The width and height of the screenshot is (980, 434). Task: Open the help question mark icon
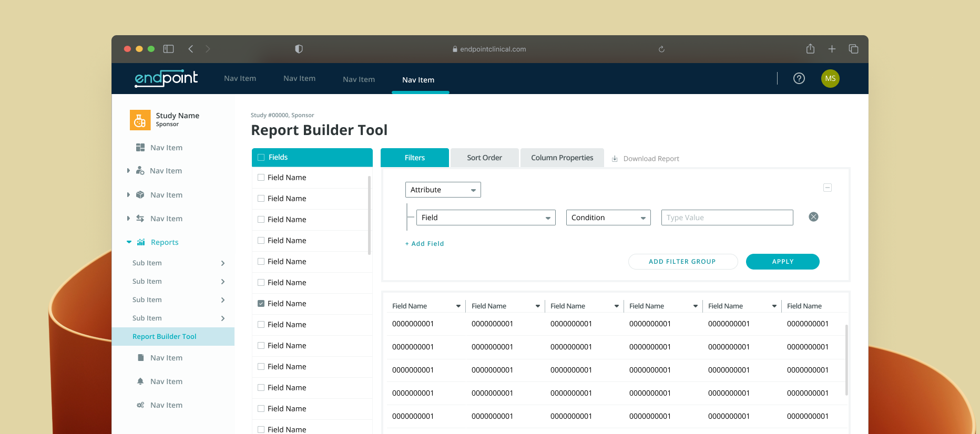point(799,78)
